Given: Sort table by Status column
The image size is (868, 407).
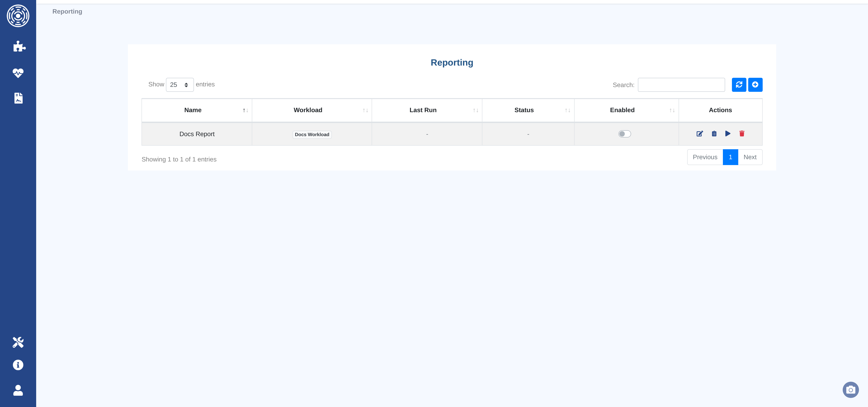Looking at the screenshot, I should click(x=528, y=110).
